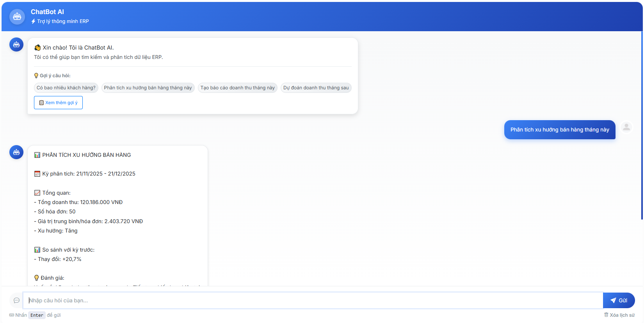
Task: Click 'Thay đổi: +20,7%' line
Action: pos(58,259)
